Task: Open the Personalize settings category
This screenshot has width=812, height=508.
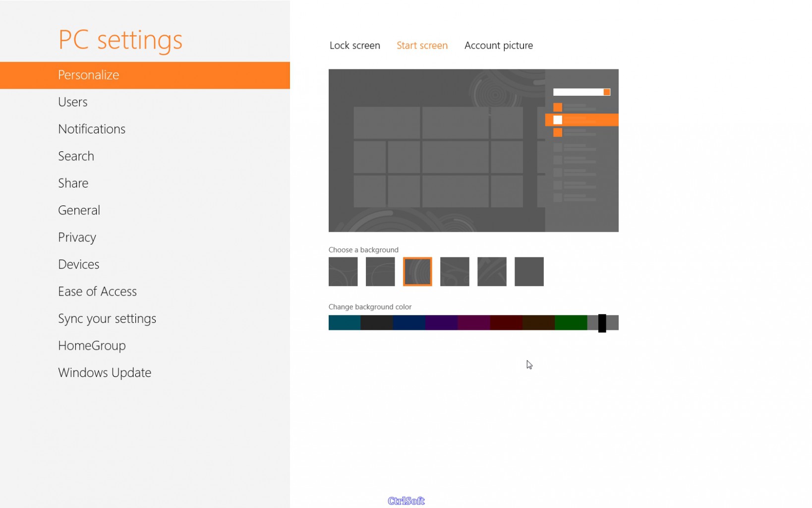Action: coord(145,75)
